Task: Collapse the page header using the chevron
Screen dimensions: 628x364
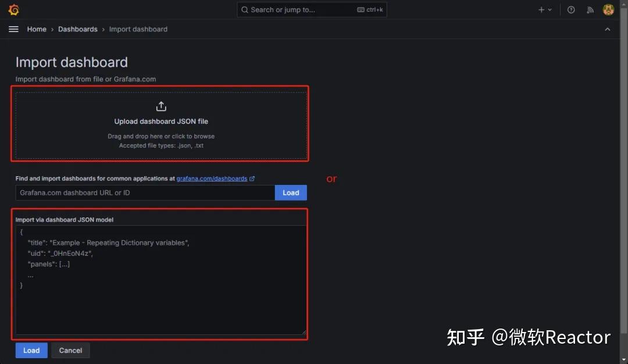Action: coord(607,28)
